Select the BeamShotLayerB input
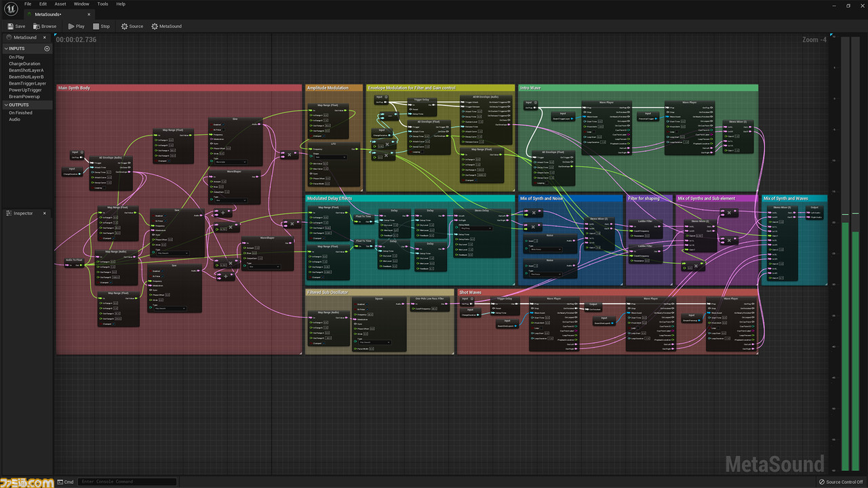Image resolution: width=868 pixels, height=488 pixels. pos(26,77)
